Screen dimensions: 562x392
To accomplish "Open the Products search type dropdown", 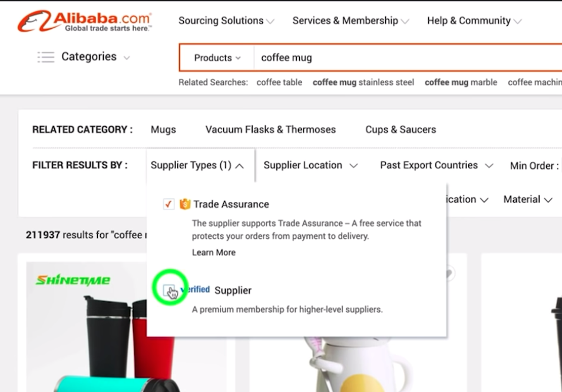I will coord(217,58).
